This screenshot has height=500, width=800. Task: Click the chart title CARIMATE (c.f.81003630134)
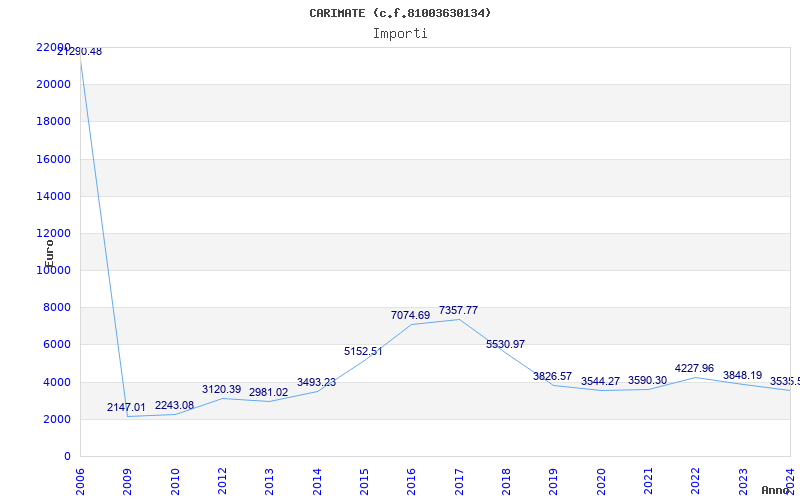click(x=400, y=13)
